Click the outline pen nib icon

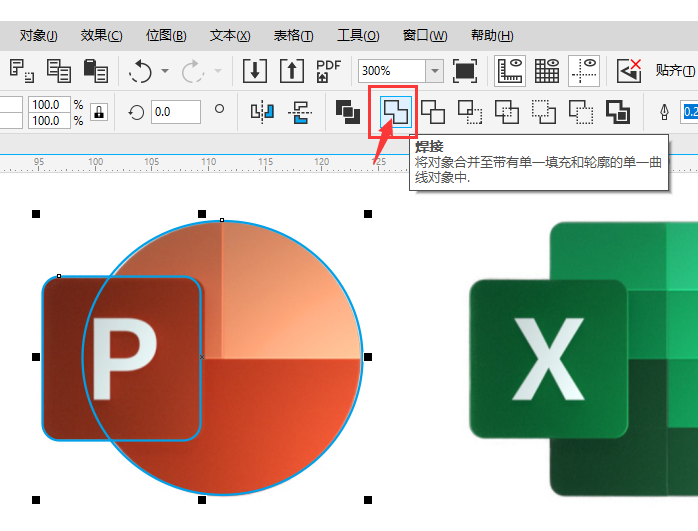(664, 112)
